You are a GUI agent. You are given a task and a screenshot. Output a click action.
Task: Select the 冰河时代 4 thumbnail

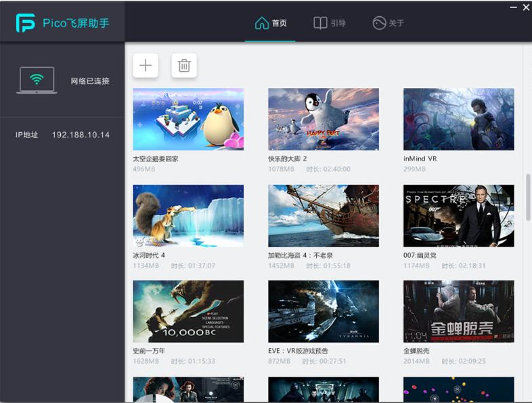(188, 215)
